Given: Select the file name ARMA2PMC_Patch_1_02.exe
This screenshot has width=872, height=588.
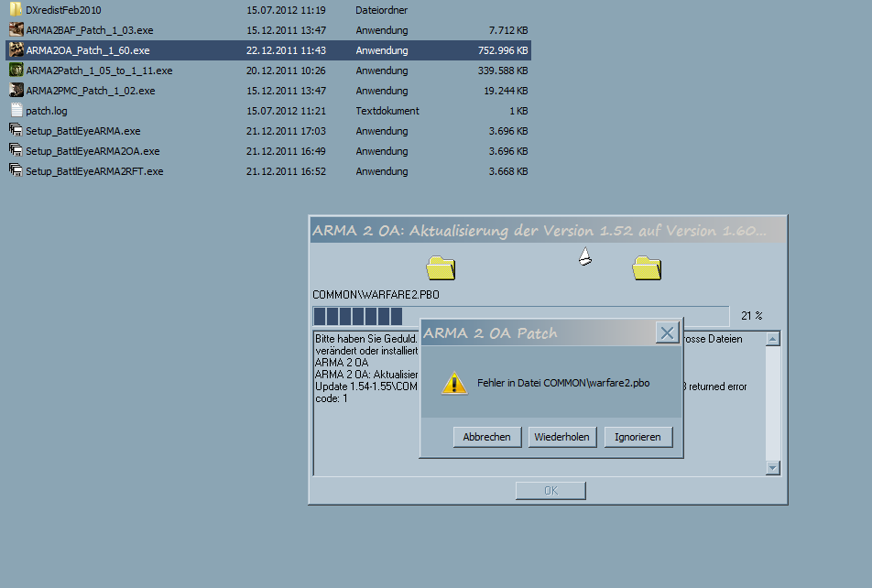Looking at the screenshot, I should (x=91, y=91).
